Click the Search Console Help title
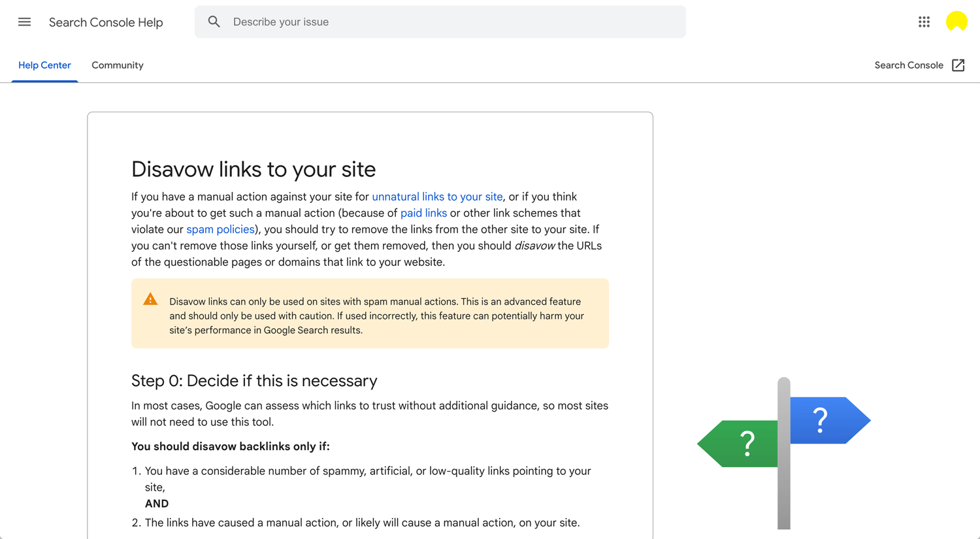Image resolution: width=980 pixels, height=539 pixels. pyautogui.click(x=106, y=22)
